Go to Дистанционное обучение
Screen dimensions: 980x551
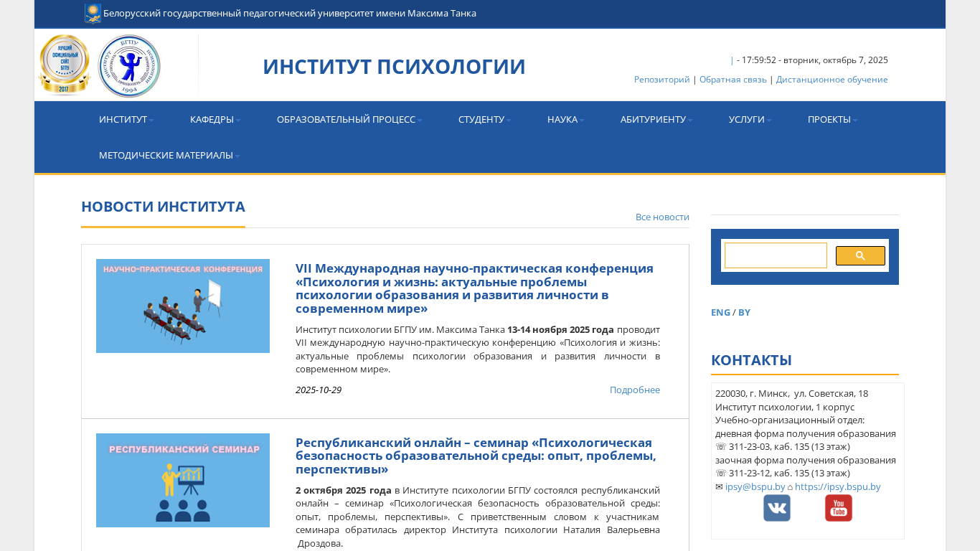click(x=832, y=80)
